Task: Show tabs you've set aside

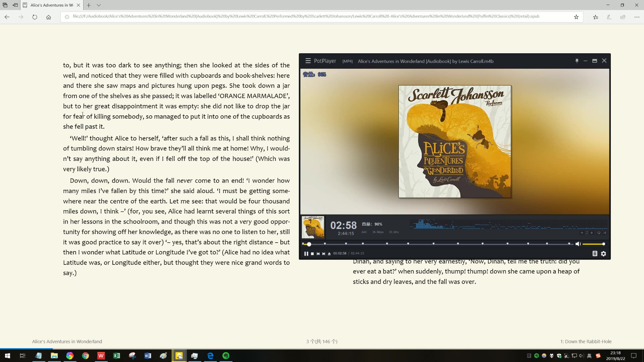Action: (x=5, y=5)
